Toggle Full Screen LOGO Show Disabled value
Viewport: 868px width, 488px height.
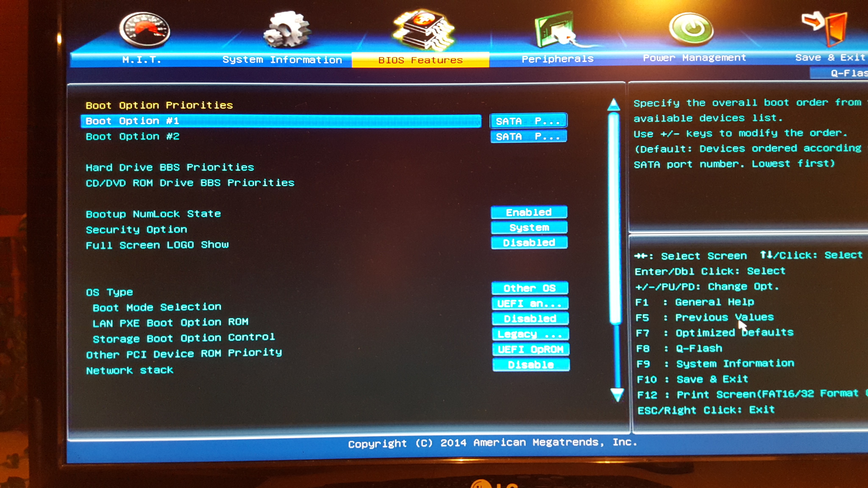tap(529, 243)
